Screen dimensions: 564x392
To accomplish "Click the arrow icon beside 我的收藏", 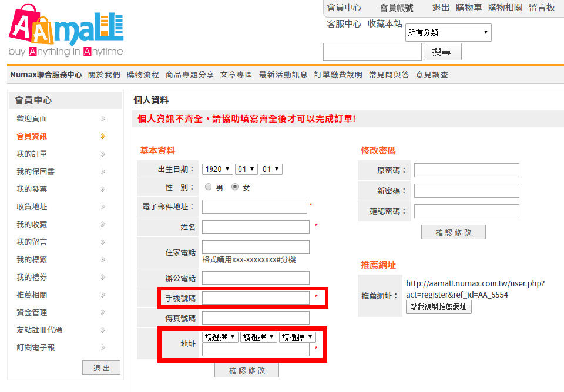I will pos(103,224).
